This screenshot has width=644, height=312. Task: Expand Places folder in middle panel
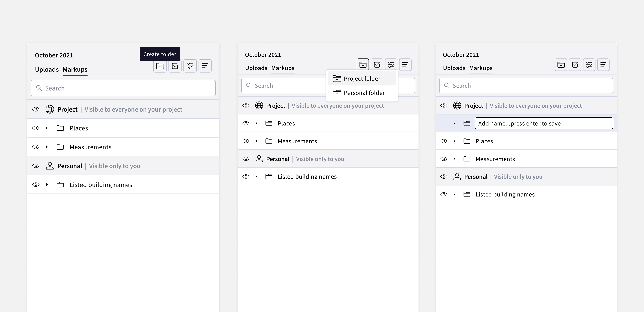pyautogui.click(x=256, y=123)
